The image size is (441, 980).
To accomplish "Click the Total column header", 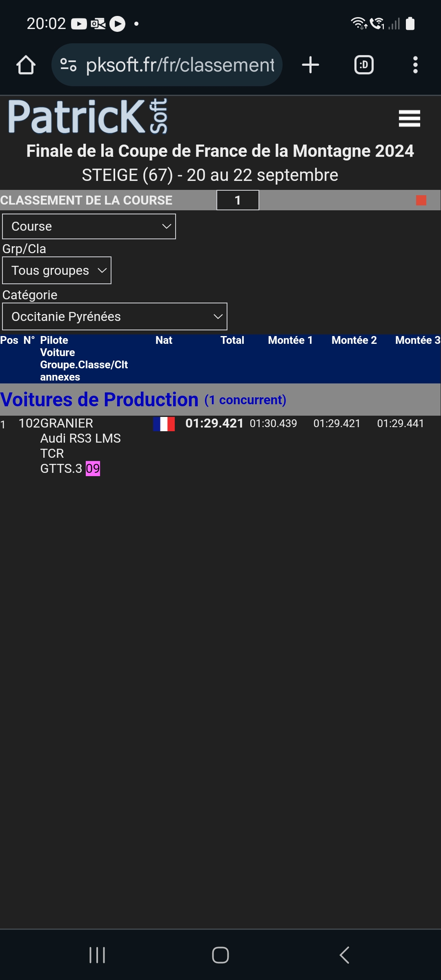I will point(232,340).
